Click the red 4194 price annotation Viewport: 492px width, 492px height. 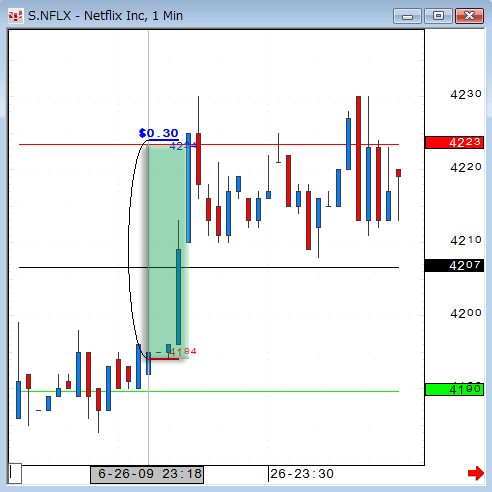click(183, 351)
